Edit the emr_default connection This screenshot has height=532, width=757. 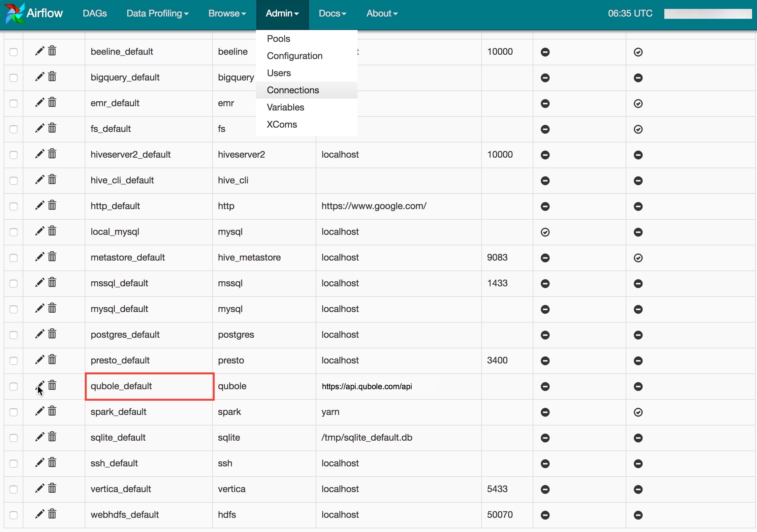40,103
